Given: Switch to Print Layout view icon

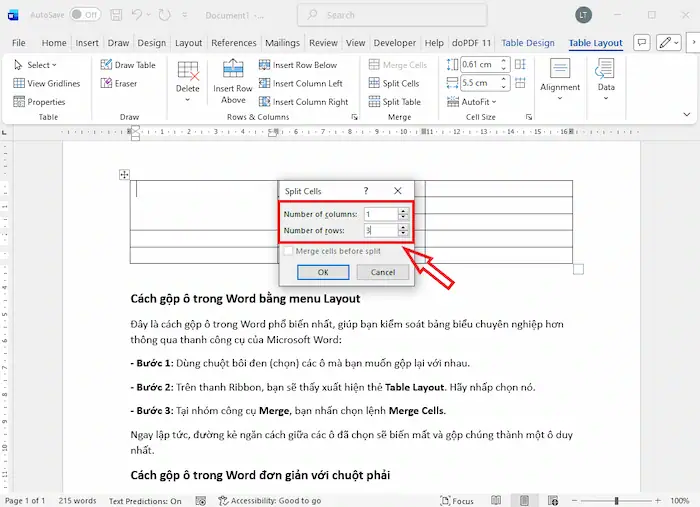Looking at the screenshot, I should 525,501.
